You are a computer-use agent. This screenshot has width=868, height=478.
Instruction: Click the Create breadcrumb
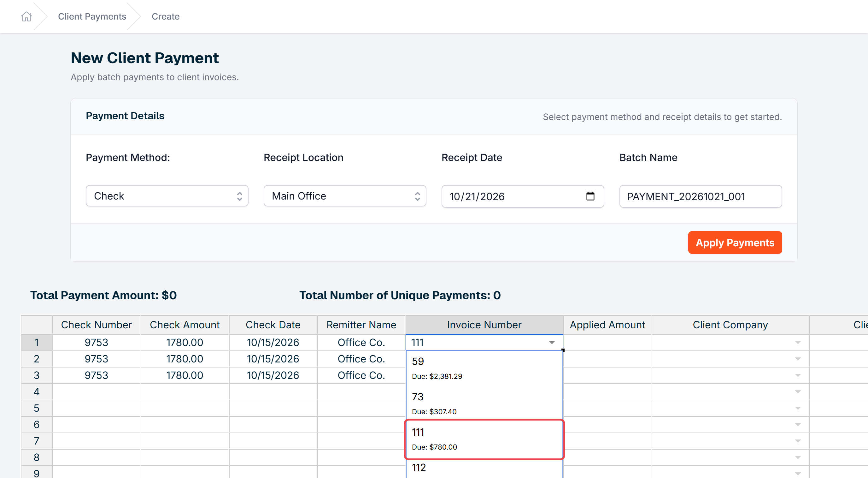tap(166, 16)
